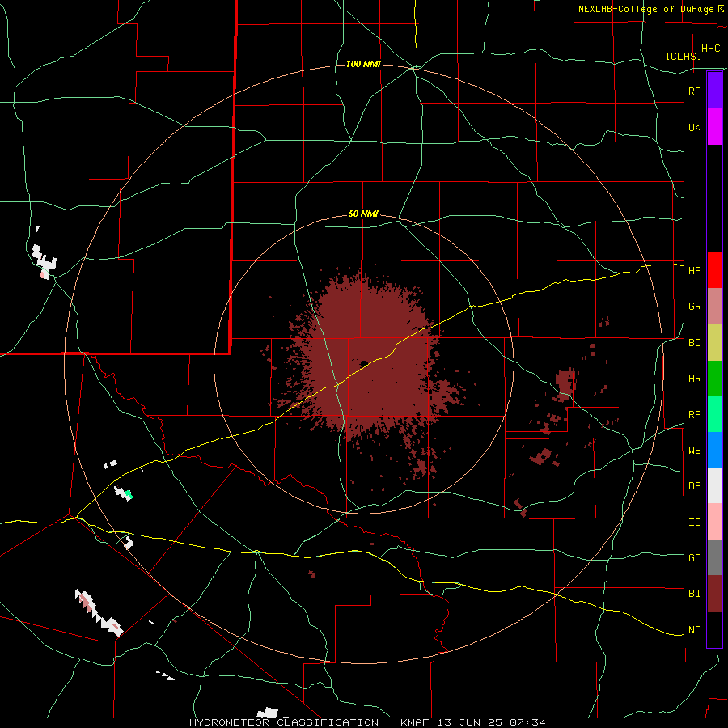Select the gray GC legend swatch
The image size is (728, 728).
[714, 557]
